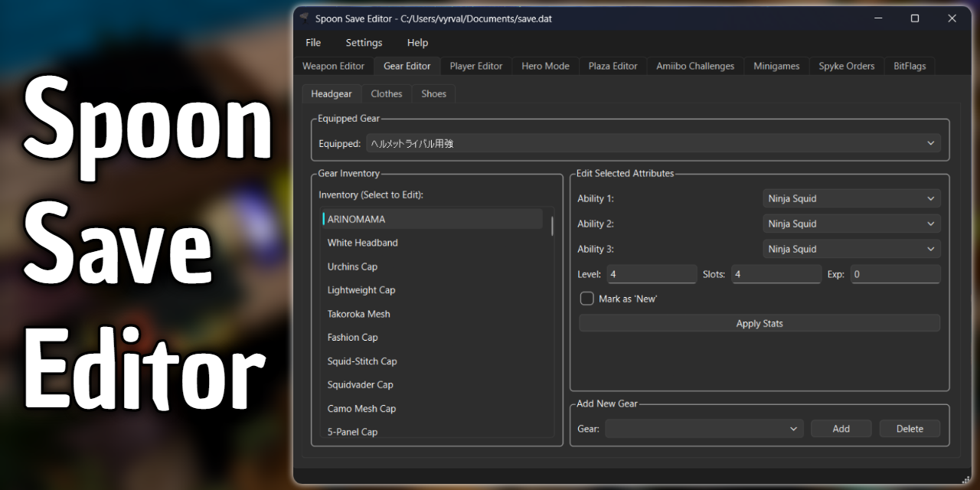Select 5-Panel Cap in the inventory
The height and width of the screenshot is (490, 980).
coord(432,431)
